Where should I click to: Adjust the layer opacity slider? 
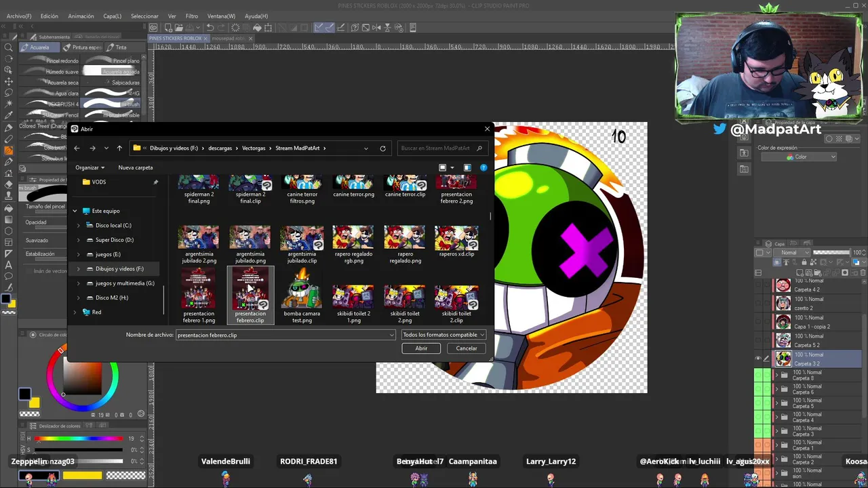[833, 252]
